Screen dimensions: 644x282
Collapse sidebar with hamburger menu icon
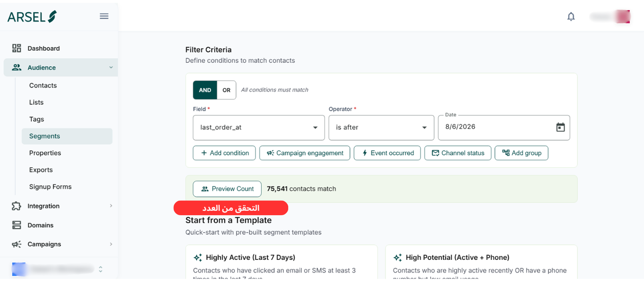tap(104, 16)
